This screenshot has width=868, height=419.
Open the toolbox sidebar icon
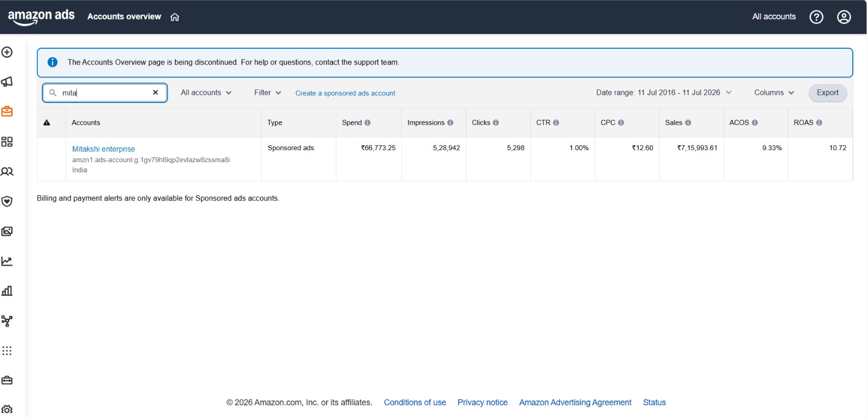[x=7, y=381]
